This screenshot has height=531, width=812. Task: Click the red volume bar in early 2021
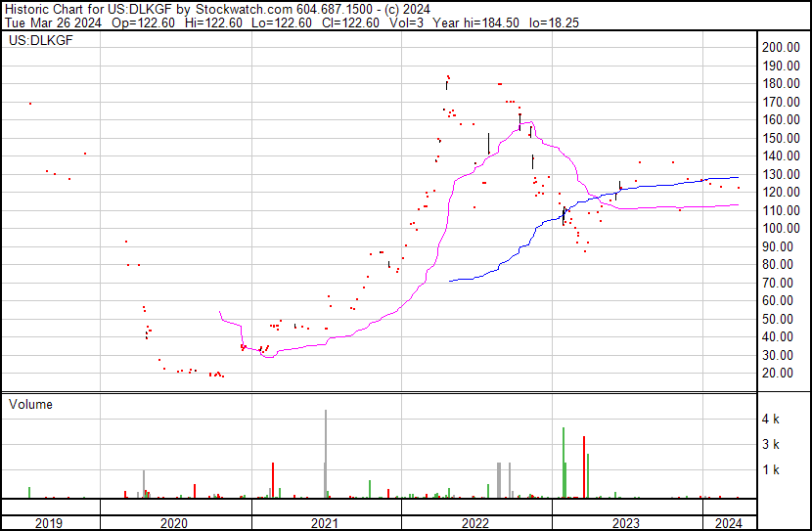(x=273, y=480)
